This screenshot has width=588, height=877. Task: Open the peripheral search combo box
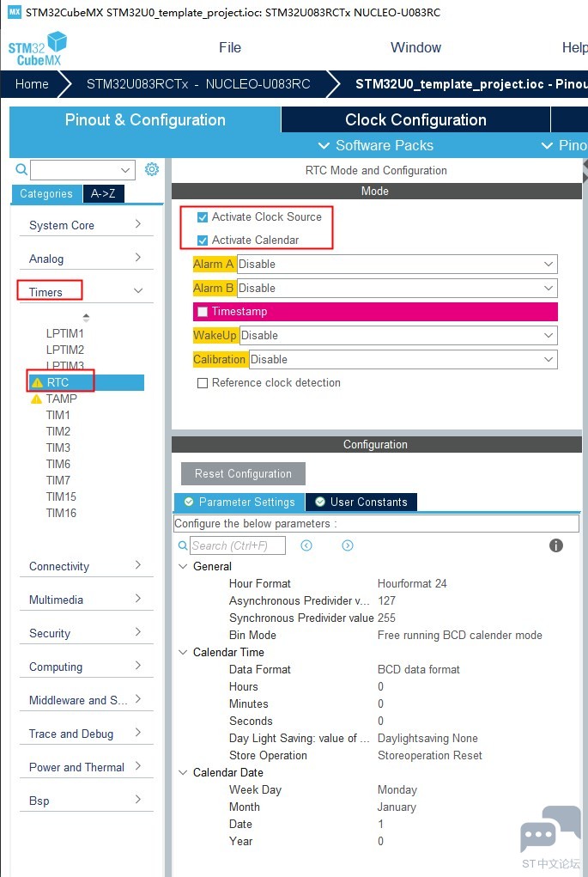82,169
